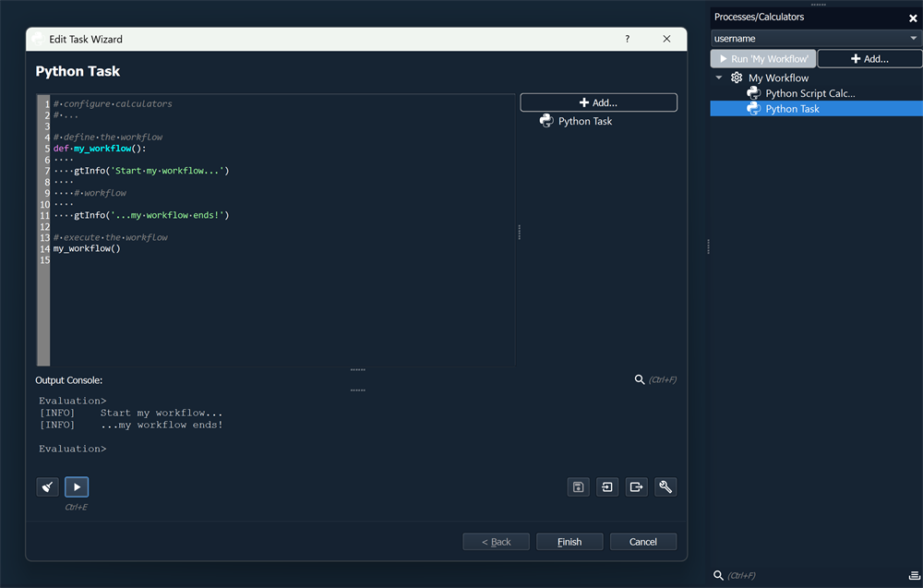Collapse the My Workflow tree node
923x588 pixels.
click(719, 78)
